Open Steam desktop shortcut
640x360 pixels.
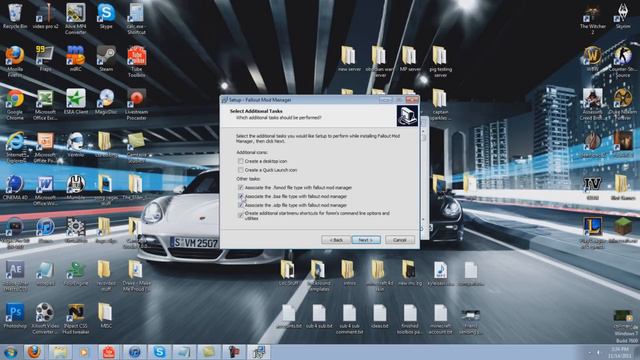pos(106,59)
